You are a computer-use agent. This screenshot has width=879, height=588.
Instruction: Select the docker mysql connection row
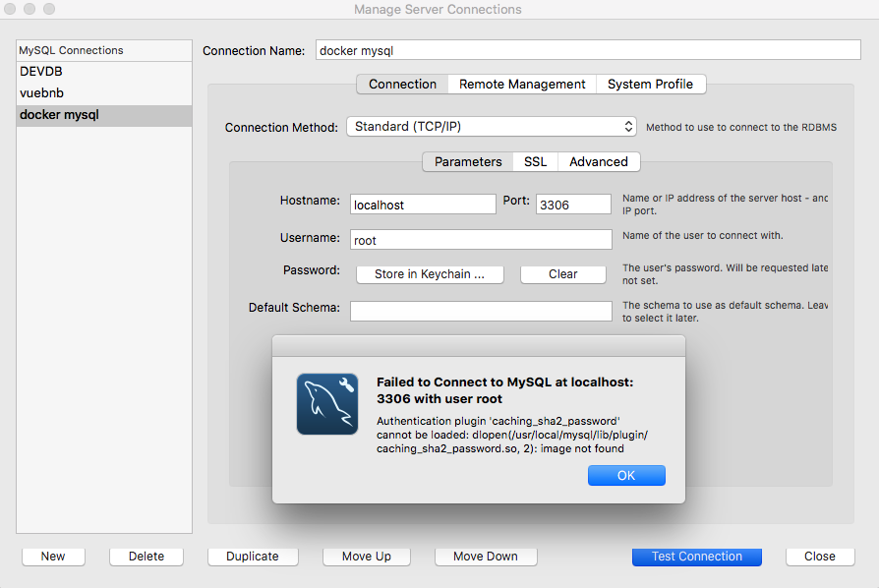click(104, 115)
